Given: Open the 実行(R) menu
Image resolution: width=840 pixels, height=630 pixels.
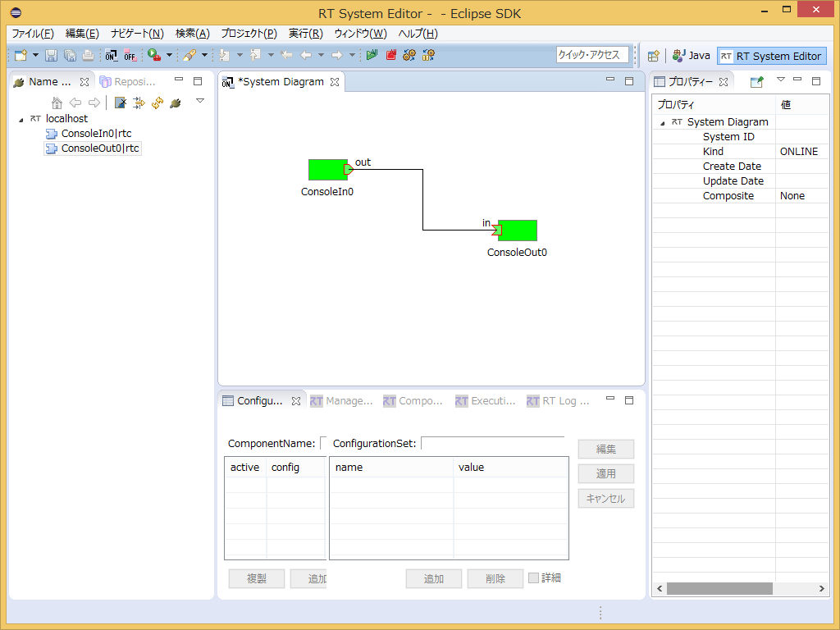Looking at the screenshot, I should 305,34.
